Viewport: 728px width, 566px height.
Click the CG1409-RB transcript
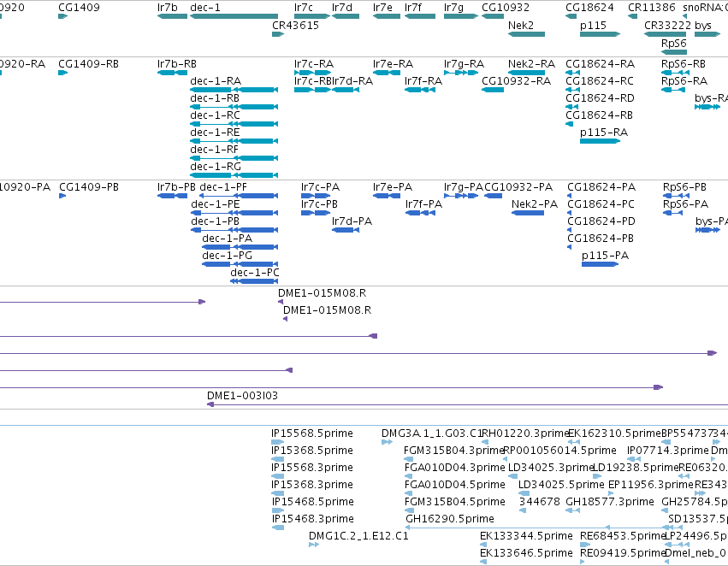point(62,73)
